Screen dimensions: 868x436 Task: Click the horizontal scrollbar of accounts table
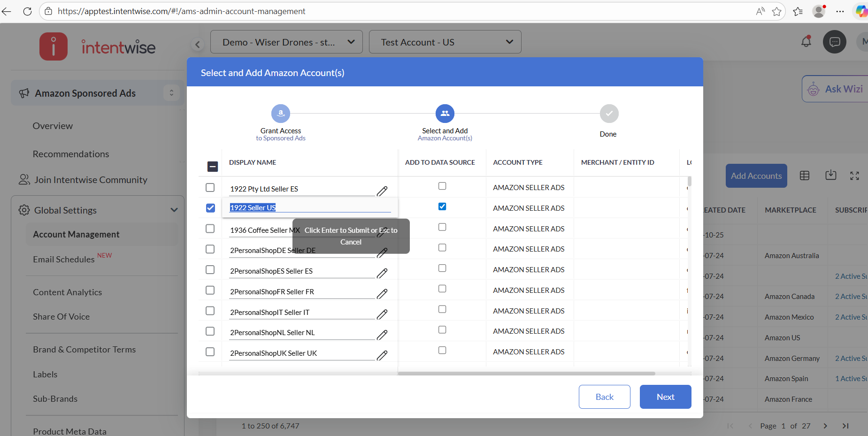click(526, 374)
